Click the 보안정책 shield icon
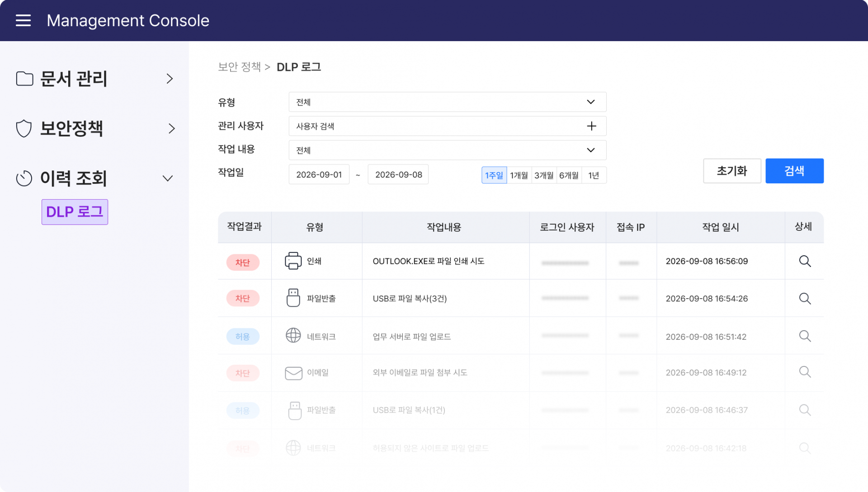This screenshot has height=492, width=868. click(x=24, y=128)
